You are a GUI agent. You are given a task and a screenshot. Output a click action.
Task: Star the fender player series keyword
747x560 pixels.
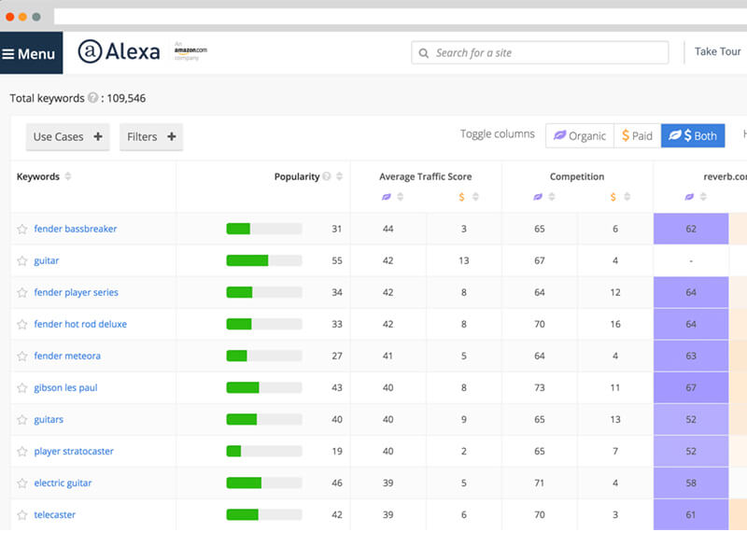coord(21,292)
